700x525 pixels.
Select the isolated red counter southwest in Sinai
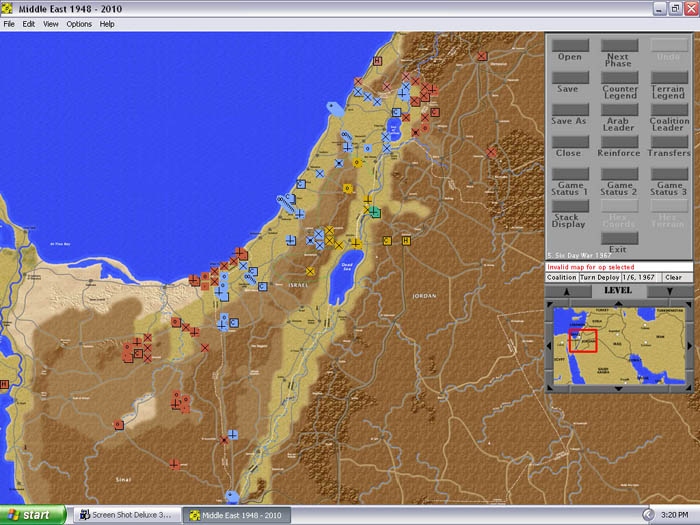coord(118,425)
